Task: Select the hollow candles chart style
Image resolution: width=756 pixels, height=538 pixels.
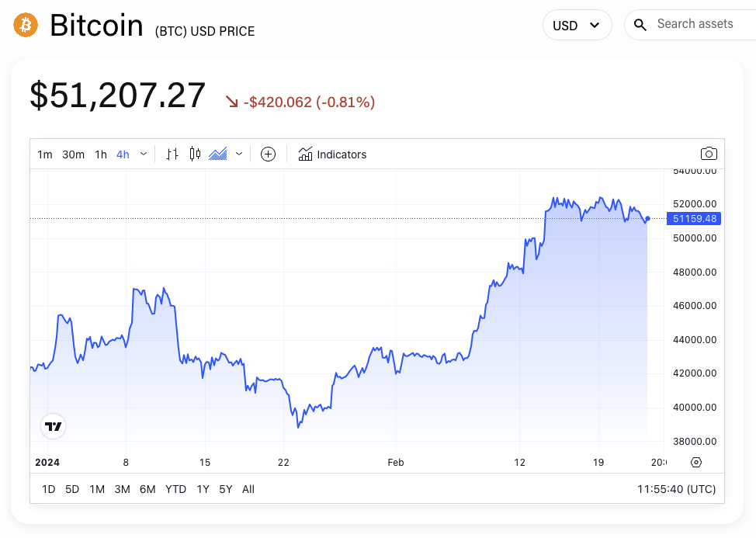Action: coord(193,154)
